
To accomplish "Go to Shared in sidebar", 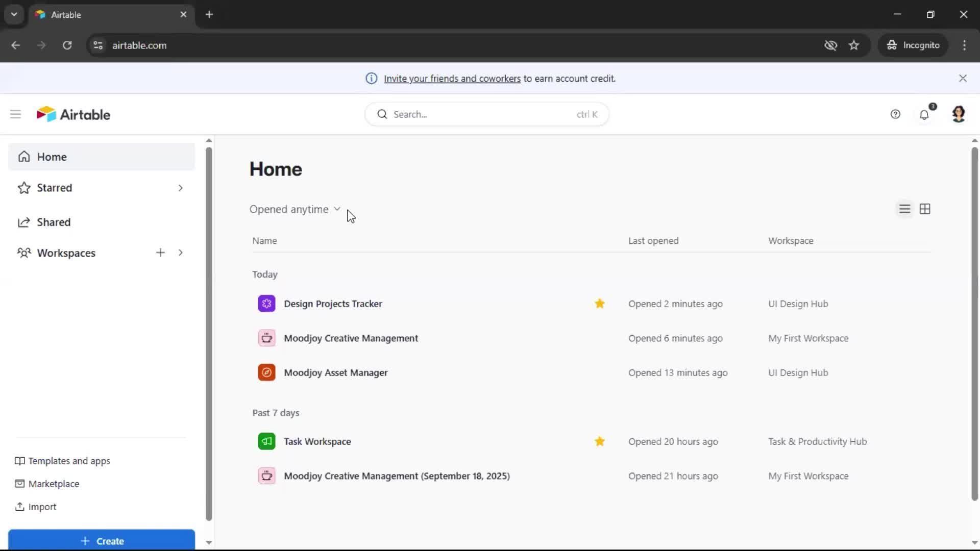I will coord(54,222).
